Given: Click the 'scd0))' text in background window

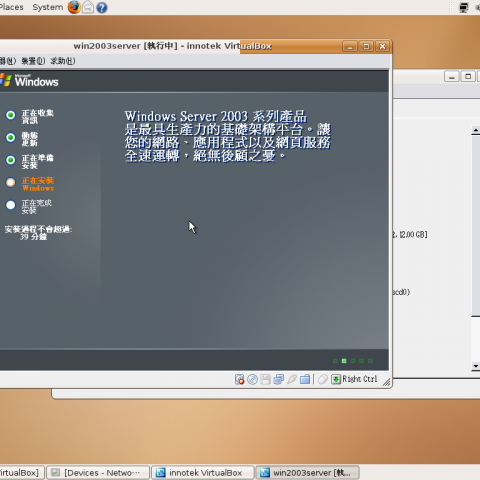Looking at the screenshot, I should (401, 292).
